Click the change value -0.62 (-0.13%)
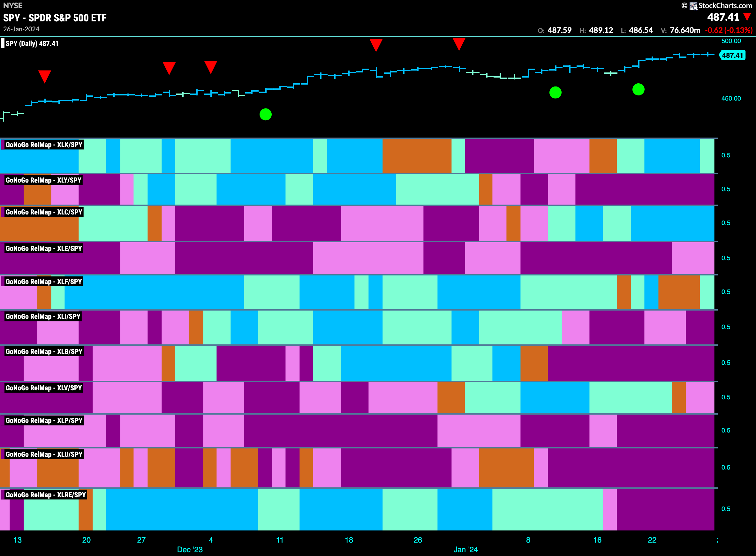Viewport: 756px width, 556px height. 729,30
